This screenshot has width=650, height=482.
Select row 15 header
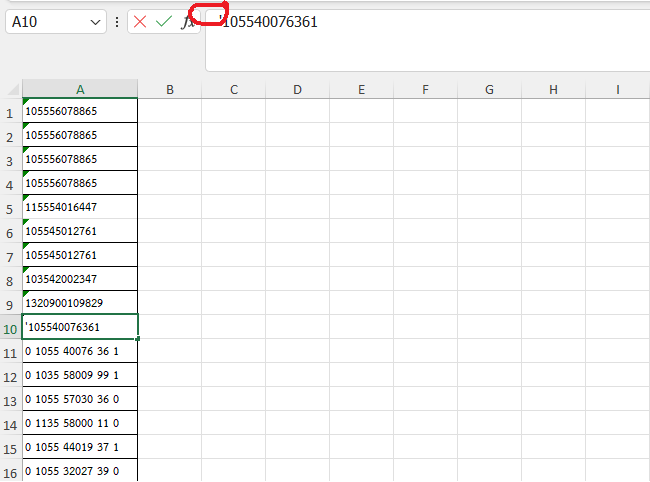click(x=10, y=449)
